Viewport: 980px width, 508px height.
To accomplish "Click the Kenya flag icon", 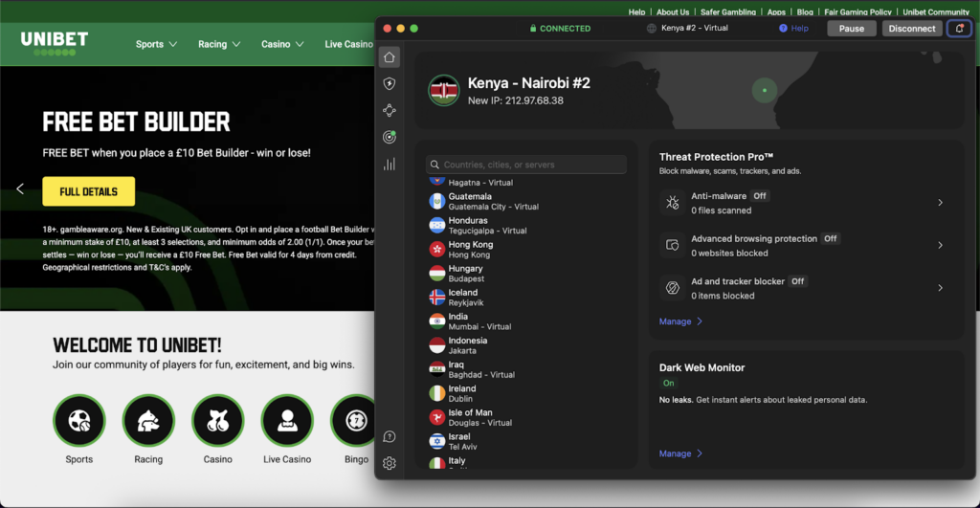I will [x=444, y=91].
